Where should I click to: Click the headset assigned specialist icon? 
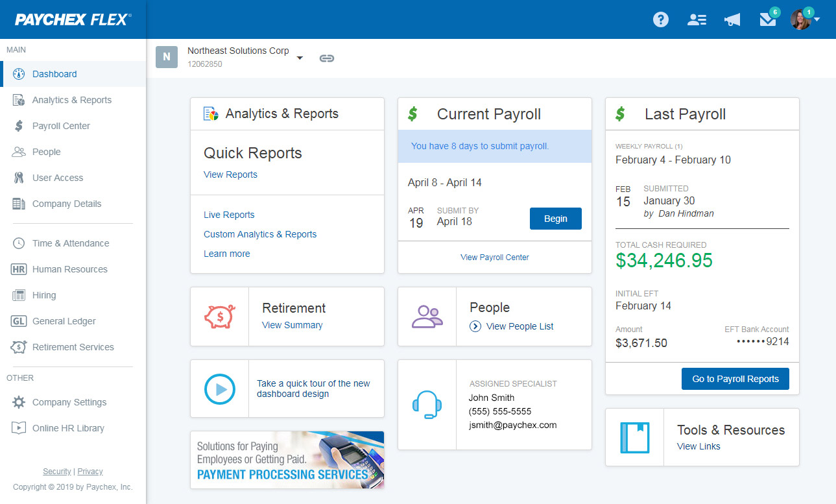coord(427,405)
